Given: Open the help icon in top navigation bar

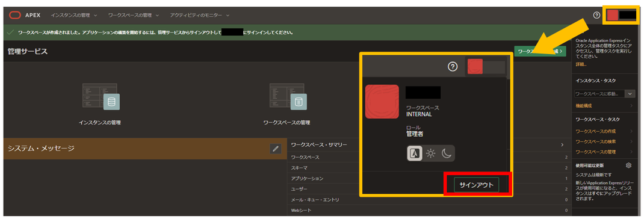Looking at the screenshot, I should click(x=597, y=15).
